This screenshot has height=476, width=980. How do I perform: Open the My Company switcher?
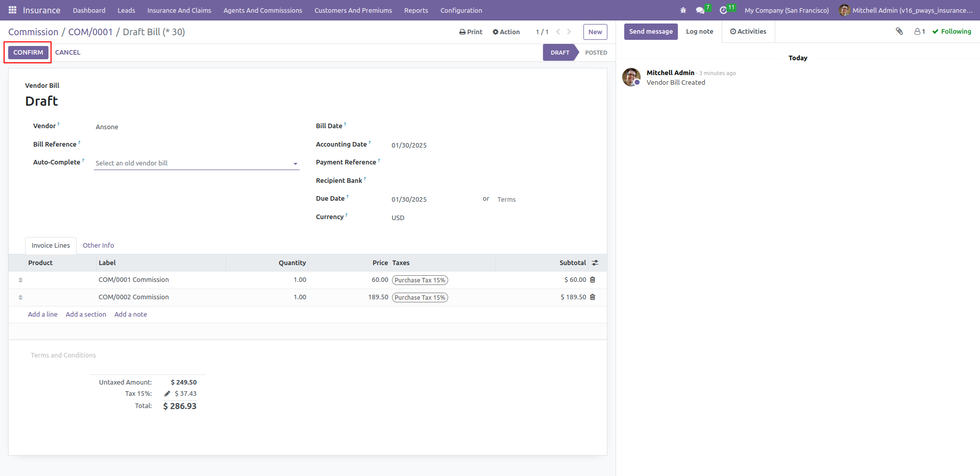click(787, 10)
